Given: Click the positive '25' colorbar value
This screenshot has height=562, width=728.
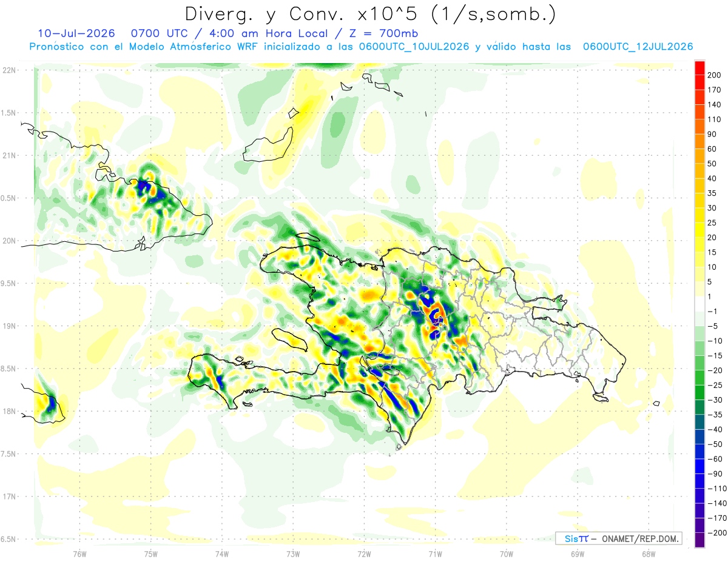Looking at the screenshot, I should [x=713, y=222].
